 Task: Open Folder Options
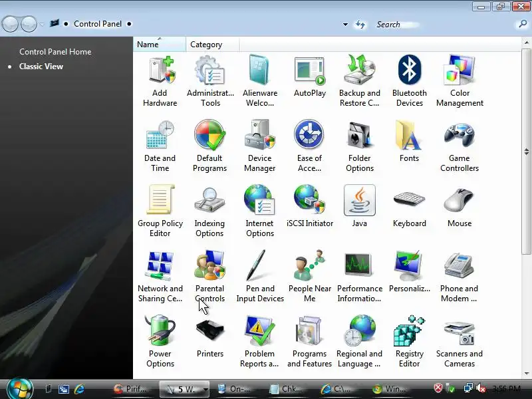(x=360, y=146)
